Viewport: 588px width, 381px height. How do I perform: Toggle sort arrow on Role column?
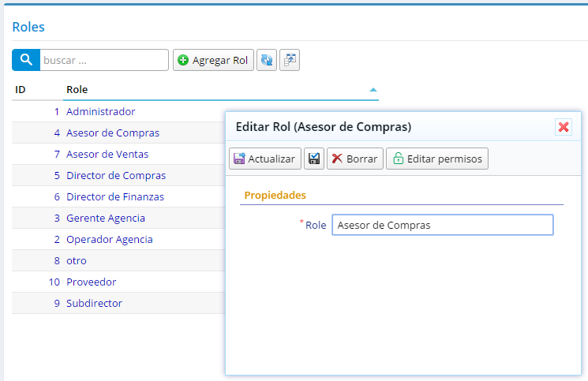click(x=373, y=90)
